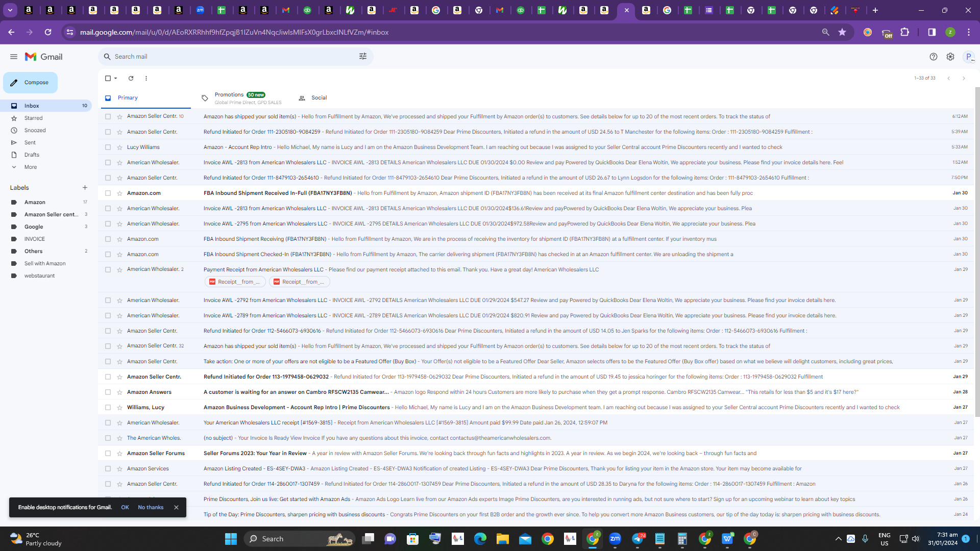Select checkbox for Amazon Services email
The width and height of the screenshot is (980, 551).
pos(108,468)
